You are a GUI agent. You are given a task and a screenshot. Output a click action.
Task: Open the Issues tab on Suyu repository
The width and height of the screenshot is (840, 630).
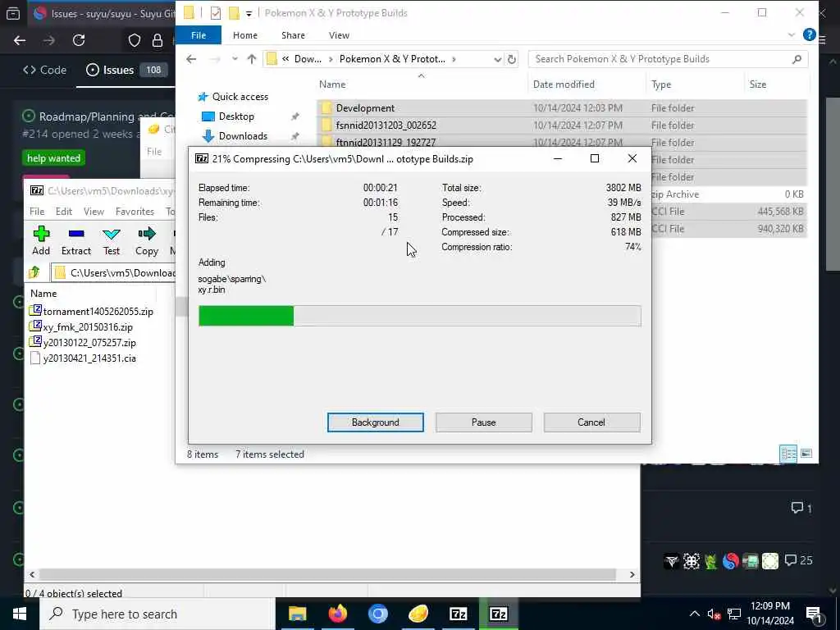tap(126, 70)
